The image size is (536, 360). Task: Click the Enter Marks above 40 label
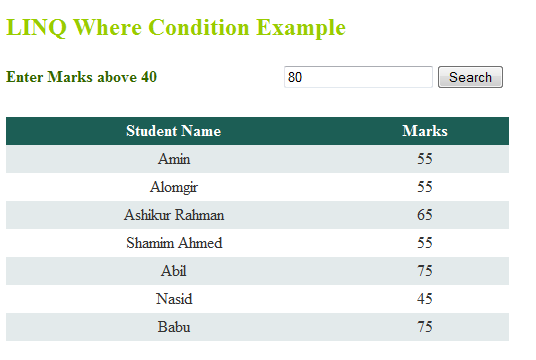coord(81,77)
